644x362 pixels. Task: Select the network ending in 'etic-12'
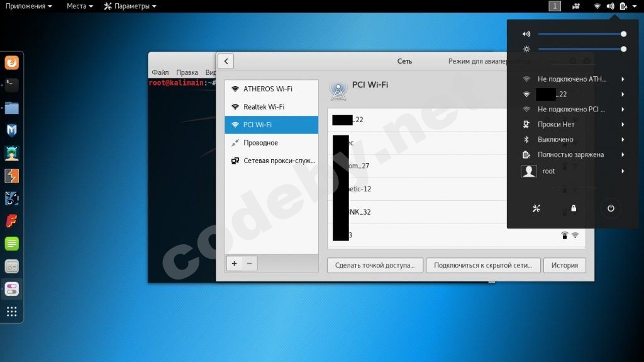418,189
